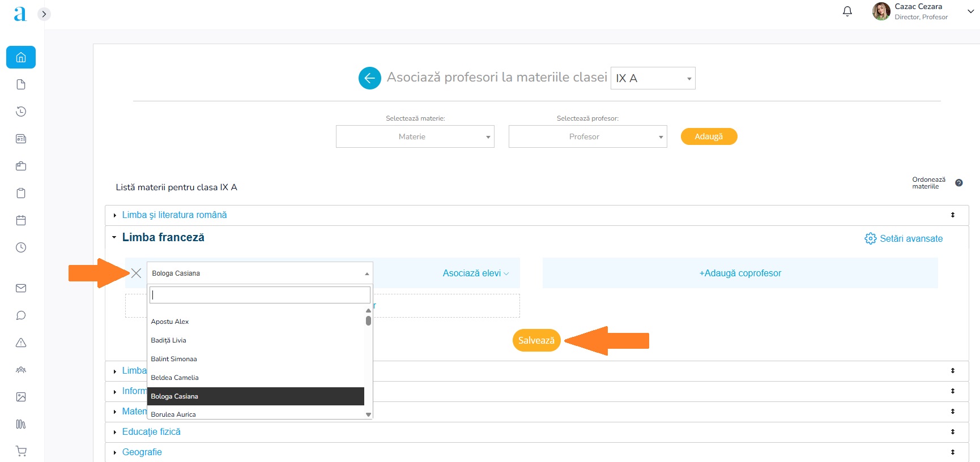Open the chat bubble sidebar icon

pyautogui.click(x=21, y=315)
